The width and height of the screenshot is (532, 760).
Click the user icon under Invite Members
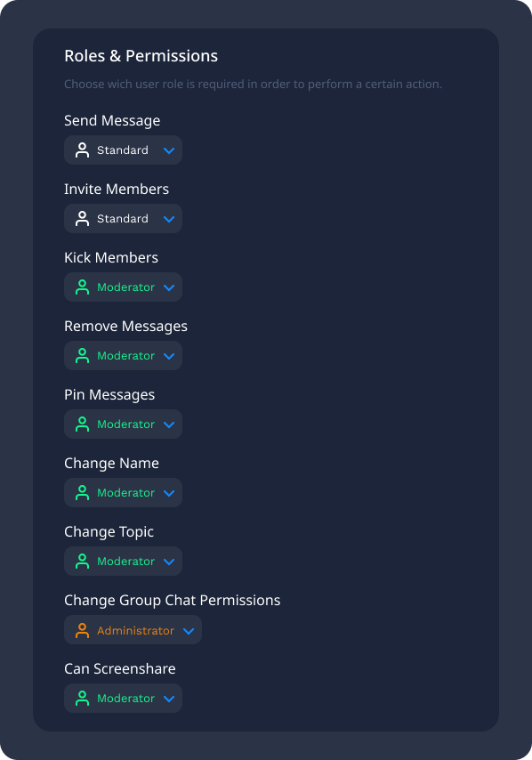83,219
